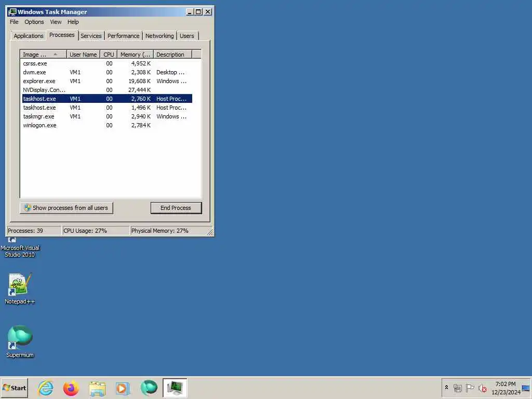Open Windows Media Player taskbar icon
Viewport: 532px width, 399px height.
tap(123, 388)
